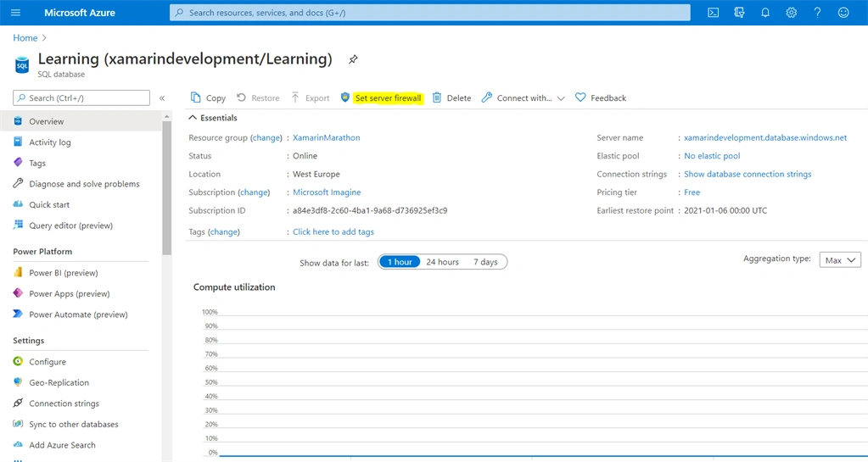The image size is (868, 462).
Task: Click change next to Tags
Action: [224, 231]
